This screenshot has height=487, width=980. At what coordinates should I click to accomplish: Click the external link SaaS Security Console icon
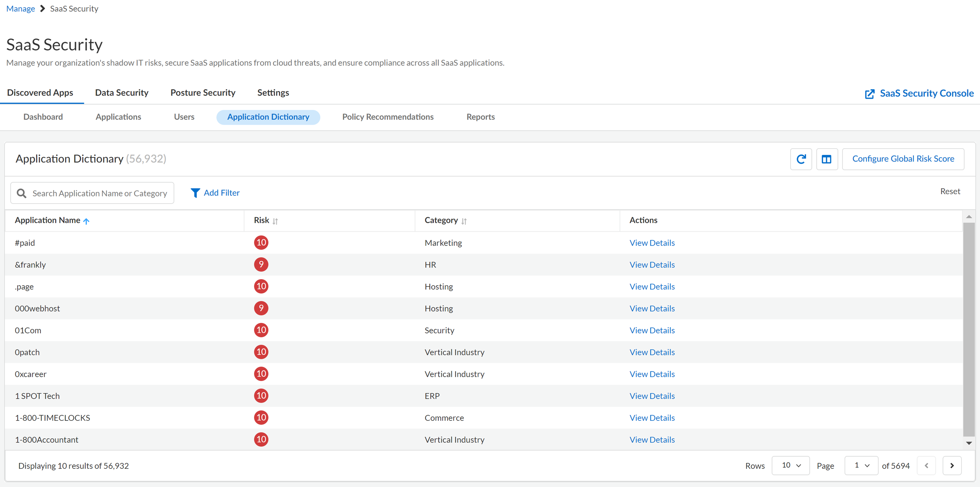869,94
